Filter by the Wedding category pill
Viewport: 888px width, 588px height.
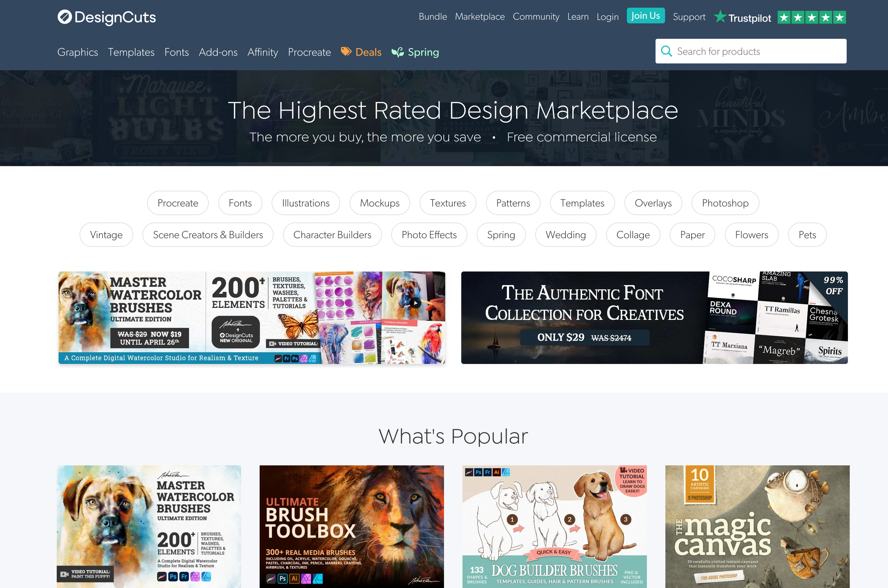(x=565, y=235)
